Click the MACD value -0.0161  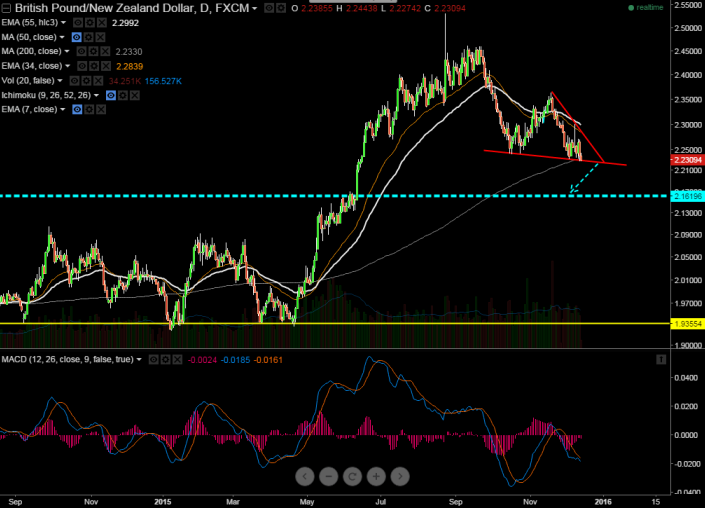coord(268,360)
